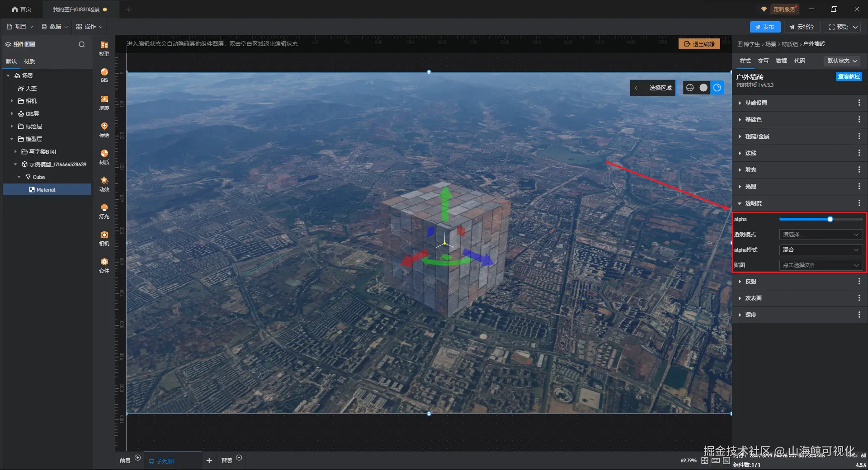Click the 发布 publish button

[765, 27]
